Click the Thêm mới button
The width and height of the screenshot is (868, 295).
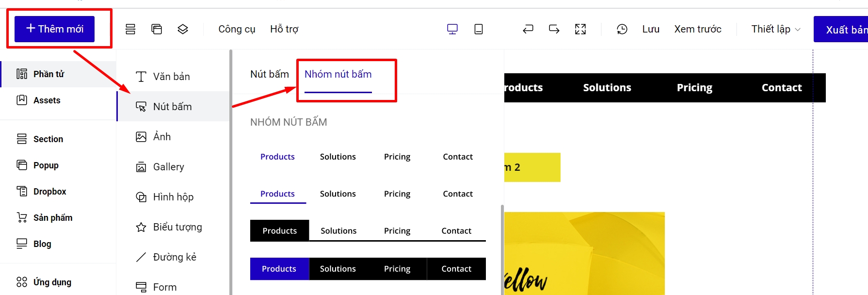pyautogui.click(x=54, y=29)
